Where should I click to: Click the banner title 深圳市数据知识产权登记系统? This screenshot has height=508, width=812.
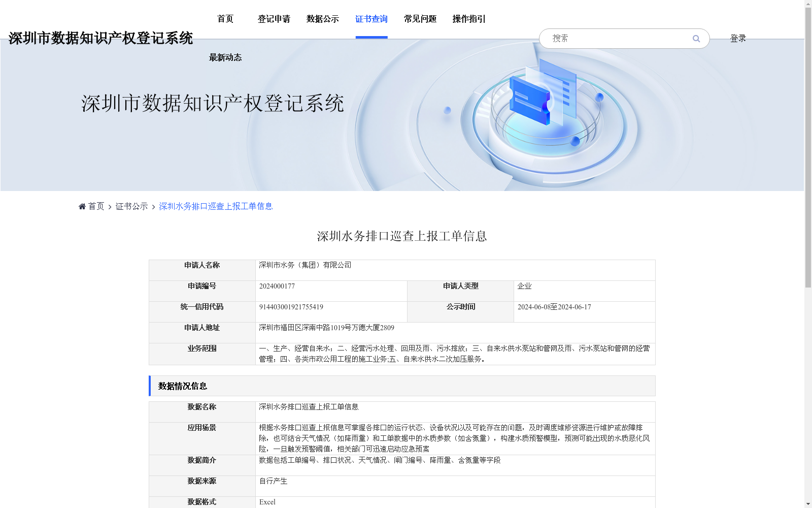coord(213,103)
